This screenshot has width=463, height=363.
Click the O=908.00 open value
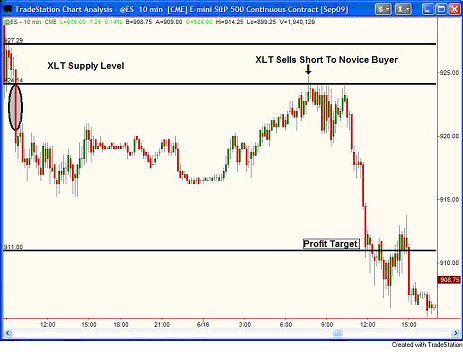199,22
